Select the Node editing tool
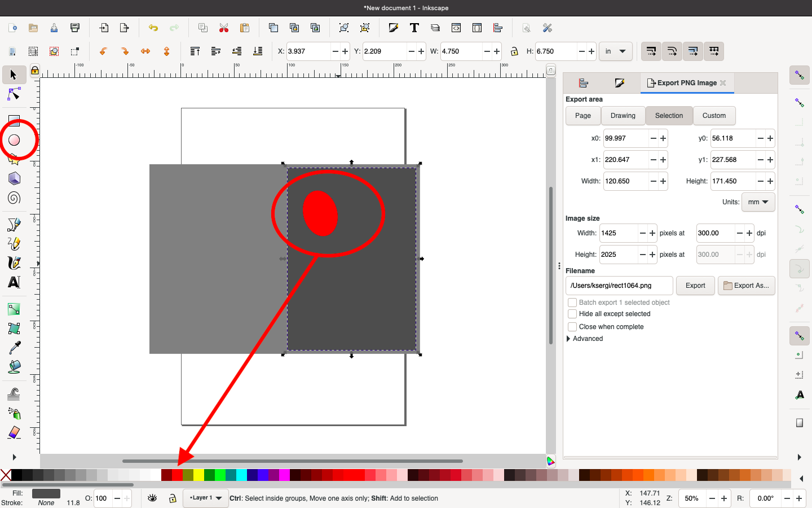This screenshot has width=812, height=508. click(14, 94)
